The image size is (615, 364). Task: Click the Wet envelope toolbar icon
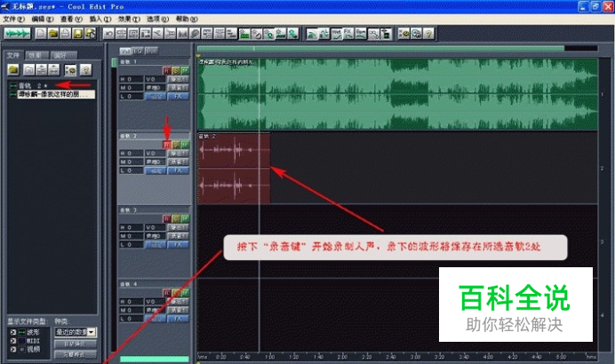point(336,34)
